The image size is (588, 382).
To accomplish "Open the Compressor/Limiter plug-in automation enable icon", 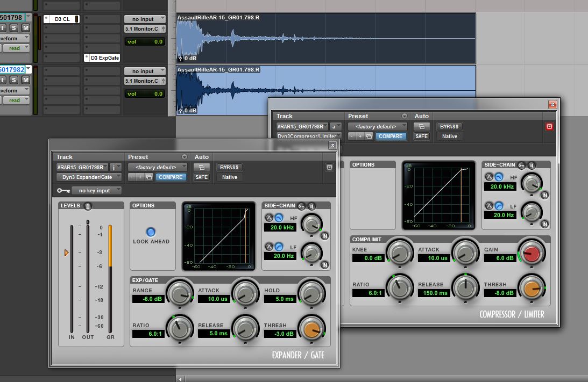I will coord(422,126).
